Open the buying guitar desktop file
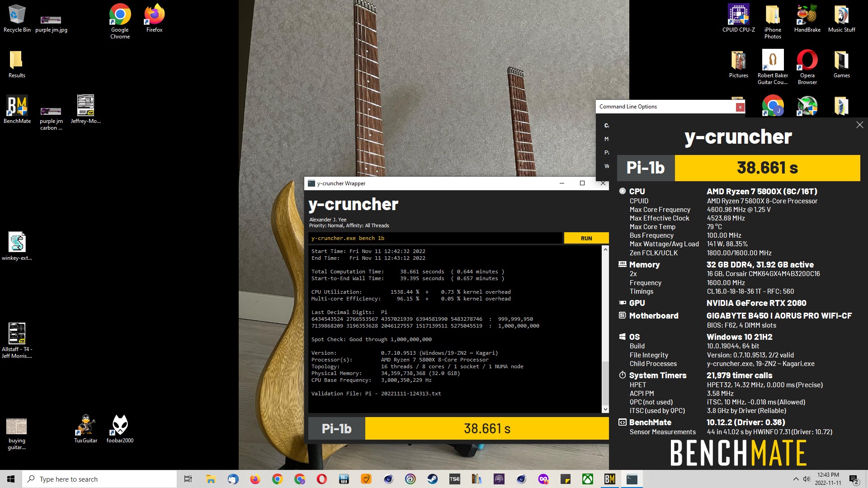Viewport: 868px width, 488px height. [x=17, y=434]
